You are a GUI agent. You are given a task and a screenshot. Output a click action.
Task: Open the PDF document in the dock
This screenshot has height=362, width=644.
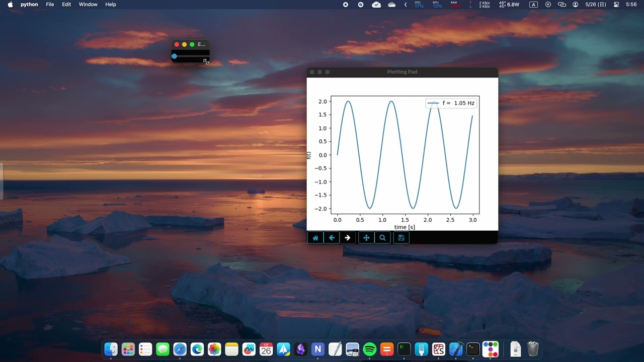pyautogui.click(x=515, y=349)
